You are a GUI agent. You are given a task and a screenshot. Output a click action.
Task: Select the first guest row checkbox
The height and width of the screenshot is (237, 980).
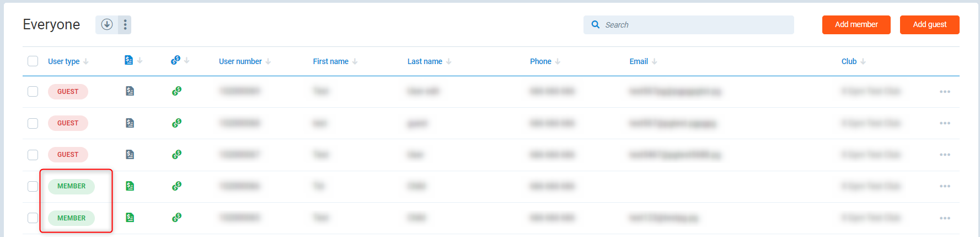[x=33, y=91]
